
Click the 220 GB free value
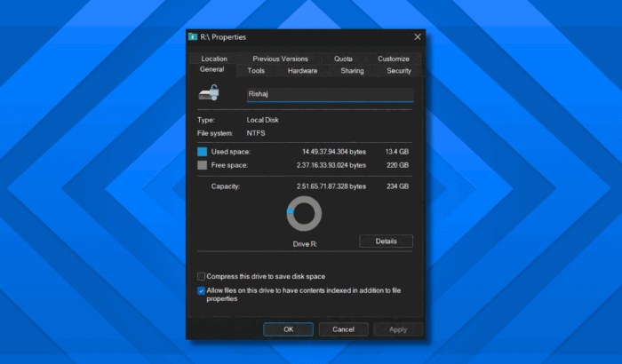[397, 165]
